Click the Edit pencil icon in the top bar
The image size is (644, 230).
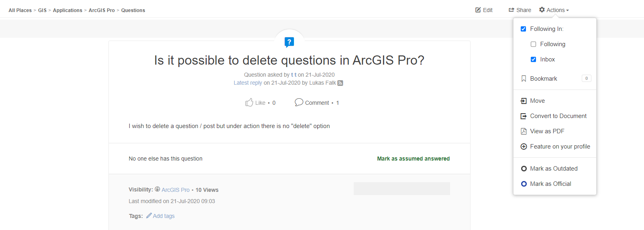coord(478,10)
